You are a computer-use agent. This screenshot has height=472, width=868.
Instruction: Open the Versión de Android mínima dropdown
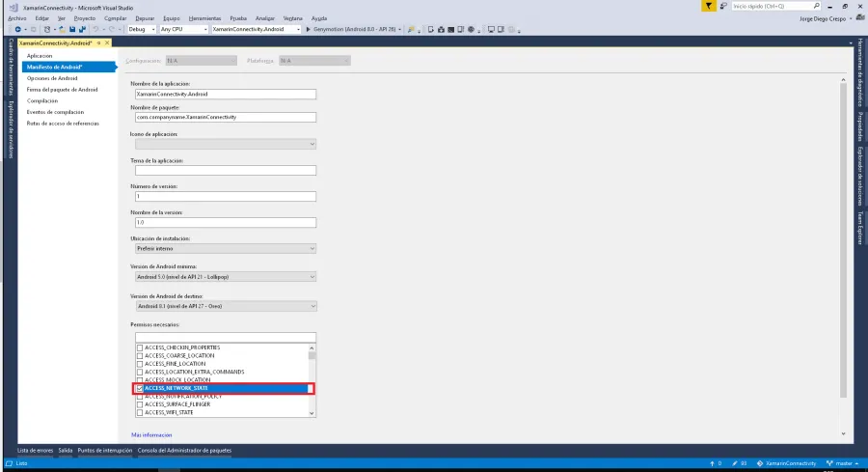(226, 277)
